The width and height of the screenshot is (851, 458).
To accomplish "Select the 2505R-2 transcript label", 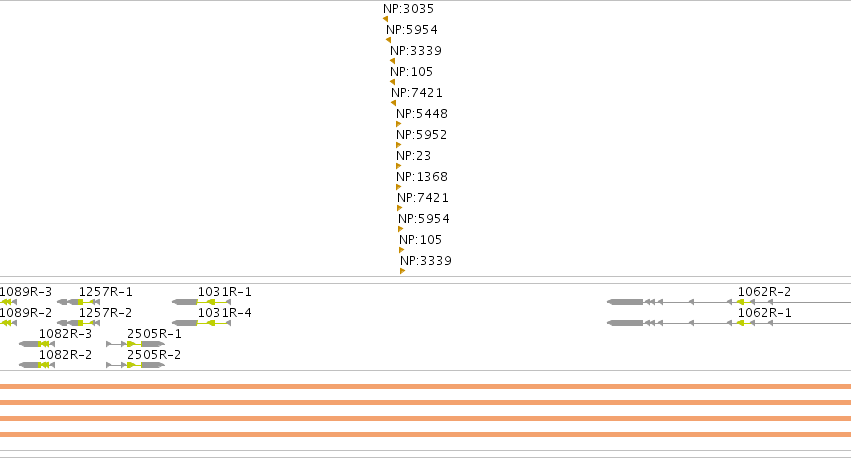I will coord(154,355).
